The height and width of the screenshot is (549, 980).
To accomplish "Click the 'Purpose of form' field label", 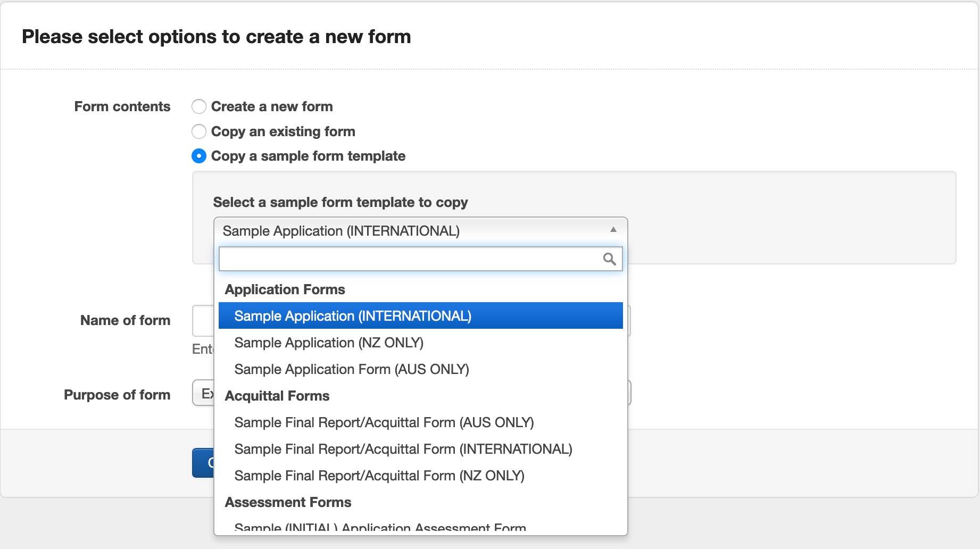I will tap(117, 395).
